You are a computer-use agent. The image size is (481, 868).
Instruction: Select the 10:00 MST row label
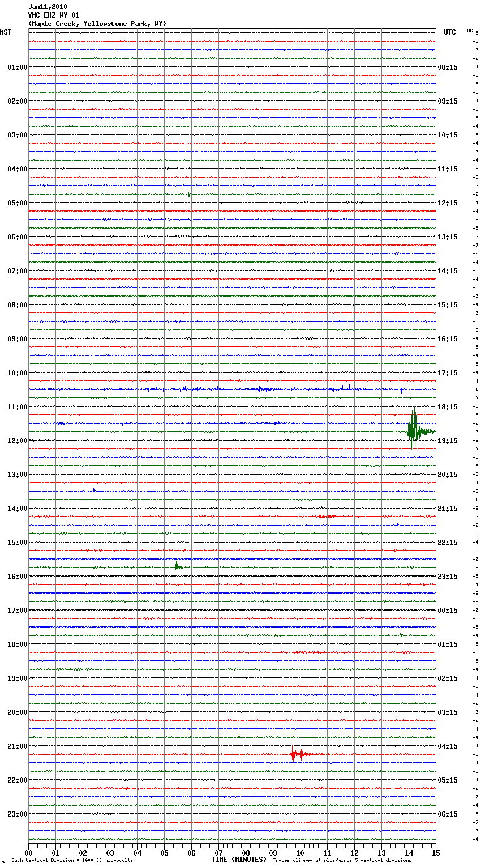click(18, 373)
